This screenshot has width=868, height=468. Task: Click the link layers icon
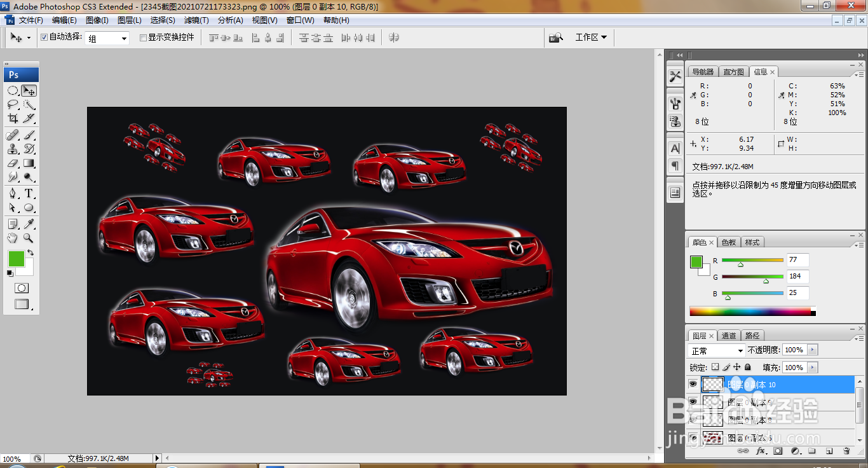(x=742, y=451)
